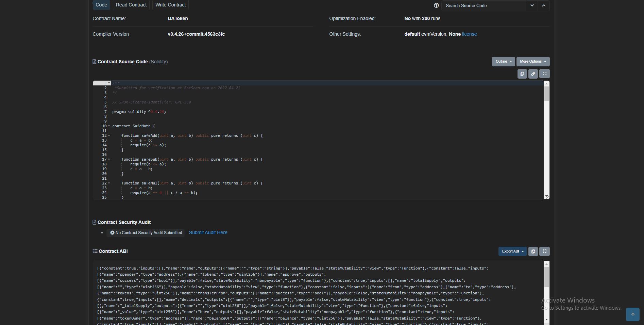Collapse the safeAdd function fold arrow
This screenshot has height=325, width=644.
[109, 135]
